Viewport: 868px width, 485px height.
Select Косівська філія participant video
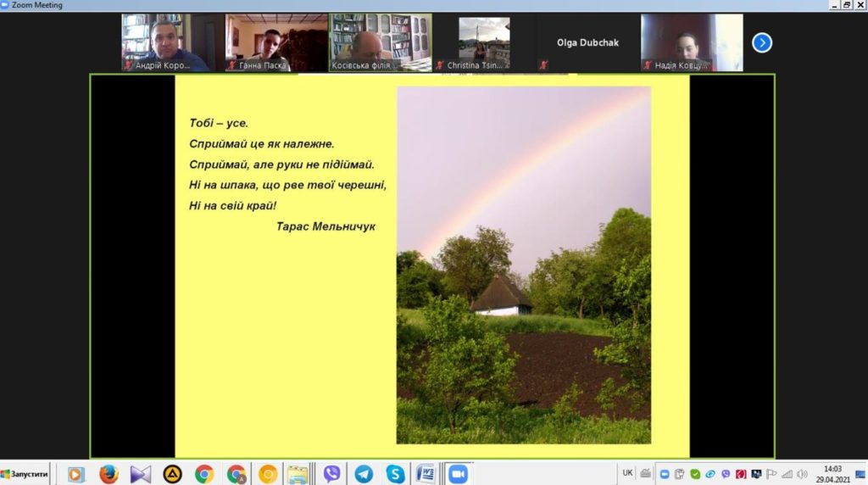tap(380, 42)
